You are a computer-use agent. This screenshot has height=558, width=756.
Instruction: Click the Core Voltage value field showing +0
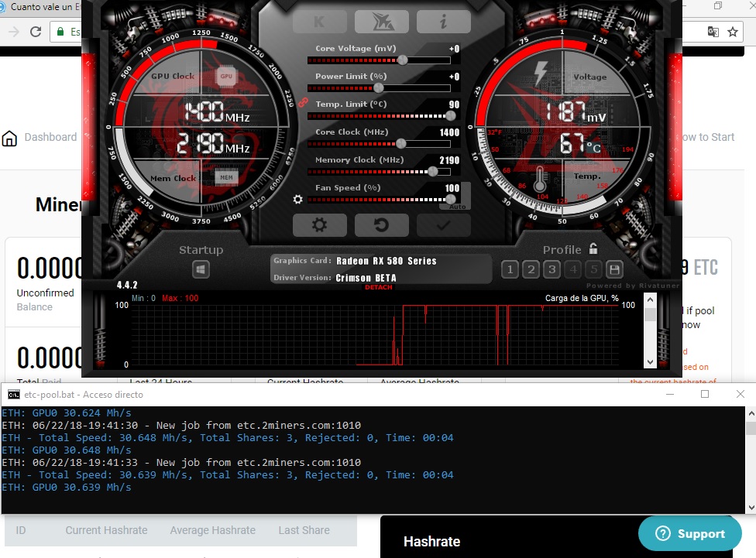click(x=454, y=50)
